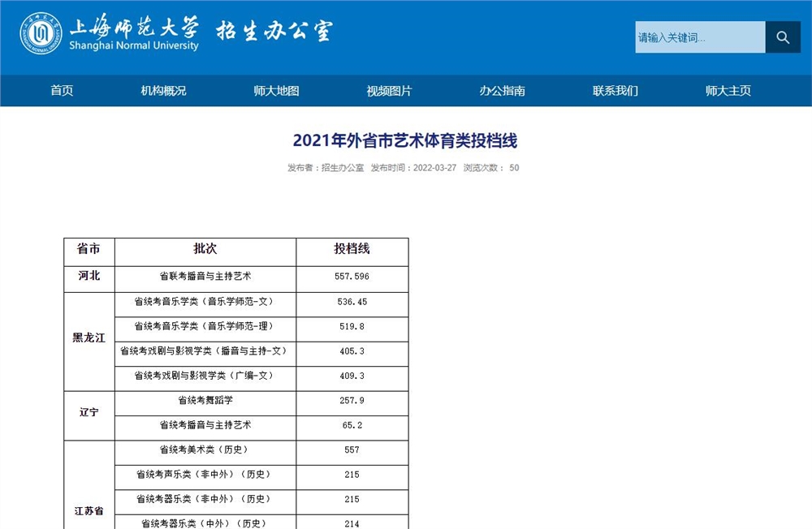Visit the 师大主页 navigation link
The image size is (812, 529).
pyautogui.click(x=728, y=91)
